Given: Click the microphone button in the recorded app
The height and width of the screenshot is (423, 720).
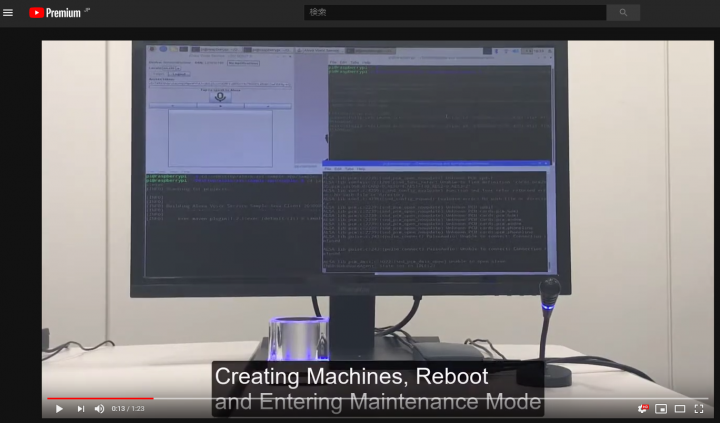Looking at the screenshot, I should (x=219, y=97).
